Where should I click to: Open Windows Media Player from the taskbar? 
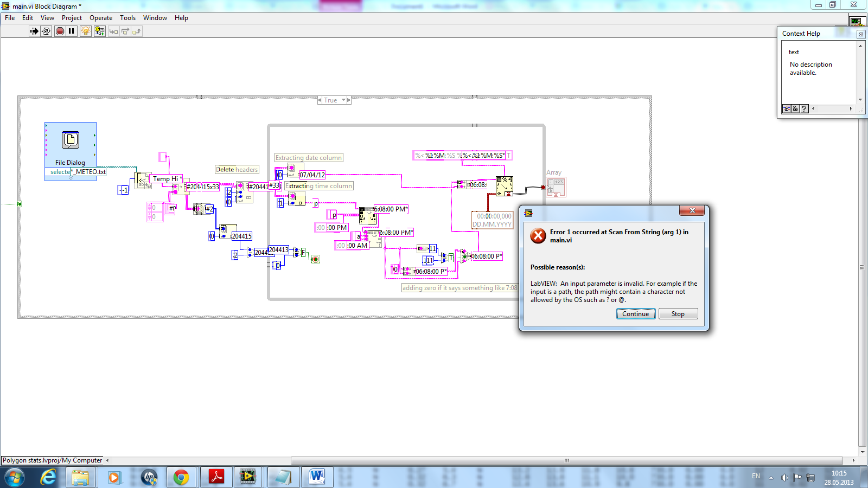(114, 478)
